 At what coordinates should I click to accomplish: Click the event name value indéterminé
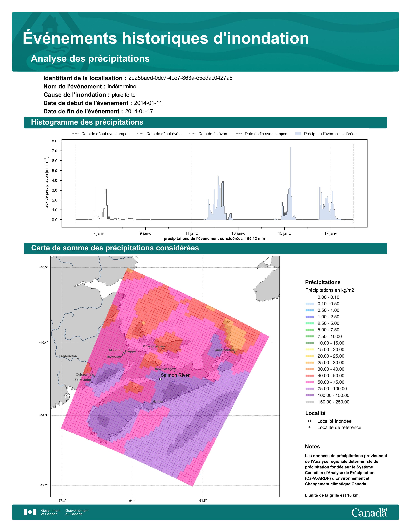tap(122, 86)
